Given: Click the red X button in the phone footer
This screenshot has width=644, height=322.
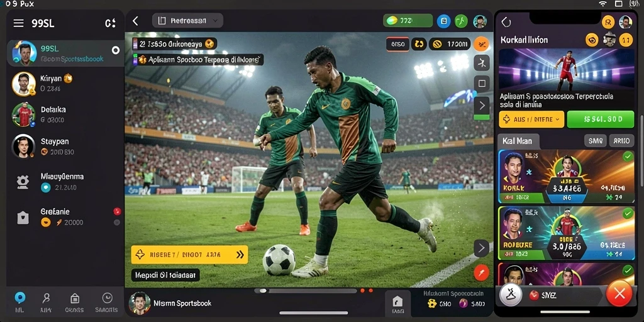Looking at the screenshot, I should pyautogui.click(x=619, y=293).
